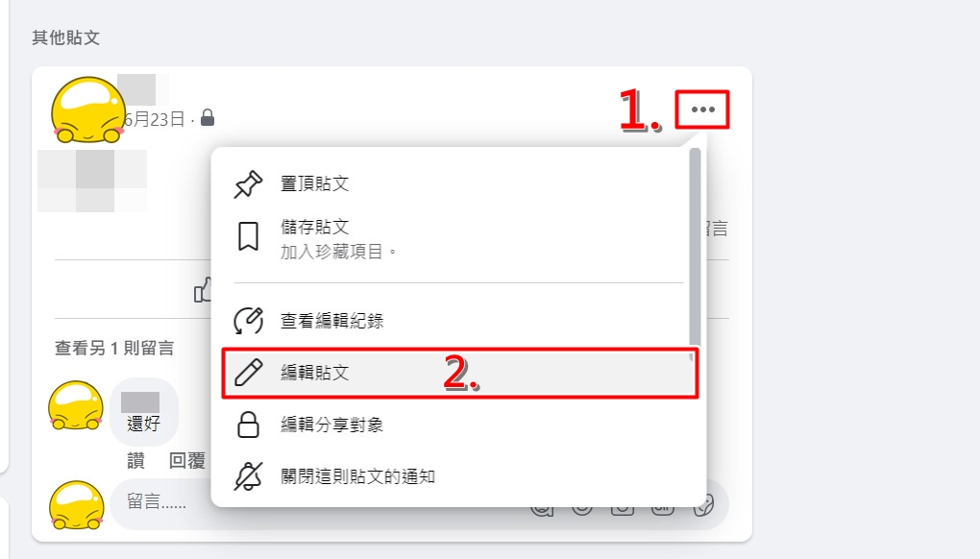Click the dropdown menu's vertical scrollbar
The height and width of the screenshot is (559, 980).
pyautogui.click(x=695, y=247)
